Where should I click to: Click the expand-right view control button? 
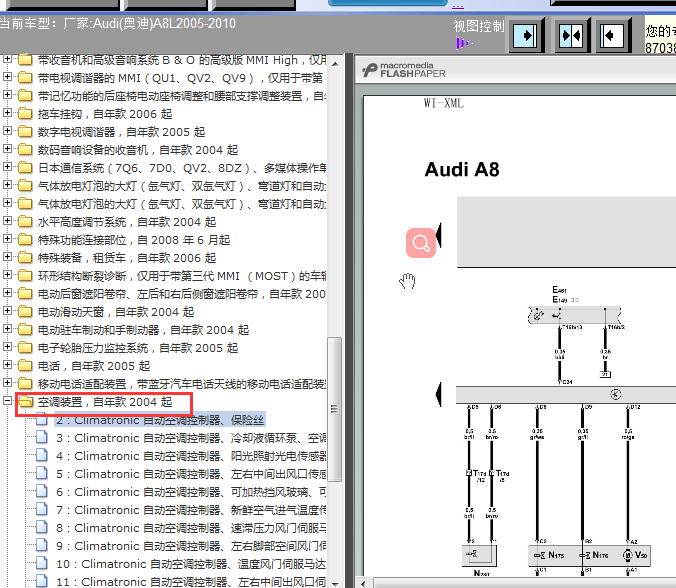pyautogui.click(x=526, y=35)
